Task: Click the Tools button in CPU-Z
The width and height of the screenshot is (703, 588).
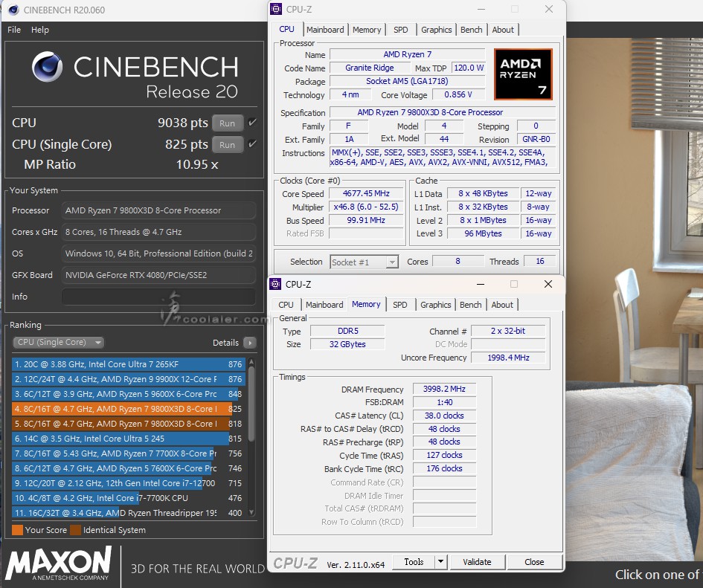Action: pos(414,561)
